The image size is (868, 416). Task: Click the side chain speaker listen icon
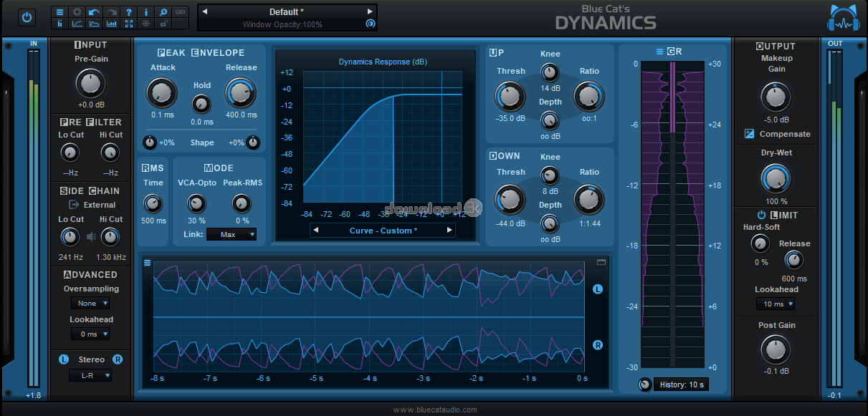(91, 236)
